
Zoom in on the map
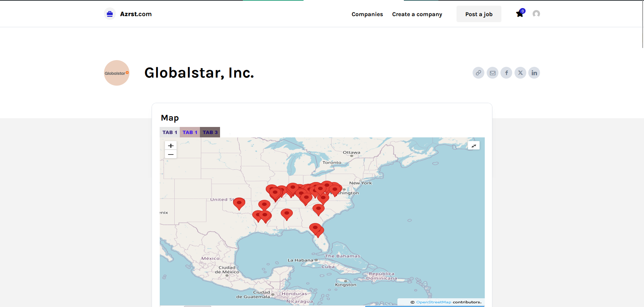click(171, 146)
